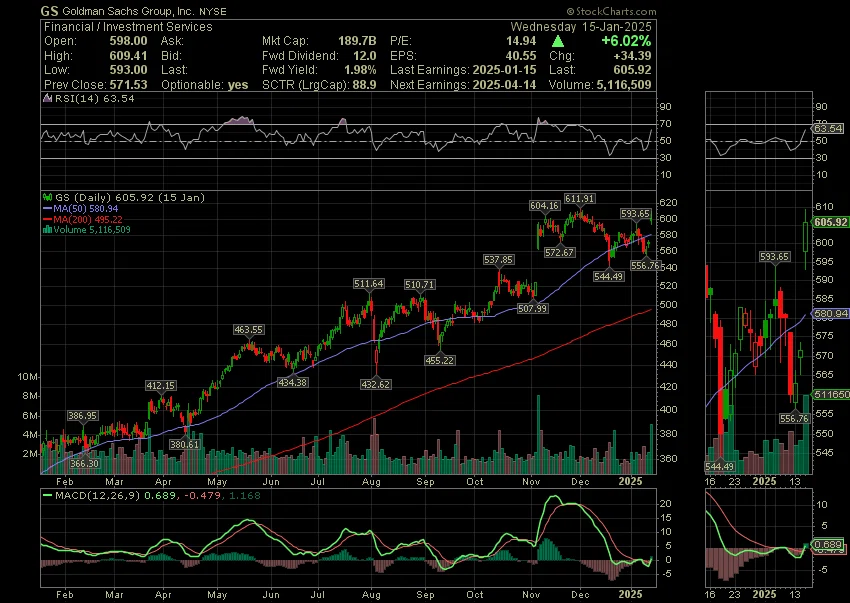Screen dimensions: 850x603
Task: Click the 463.55 price label
Action: click(x=248, y=329)
